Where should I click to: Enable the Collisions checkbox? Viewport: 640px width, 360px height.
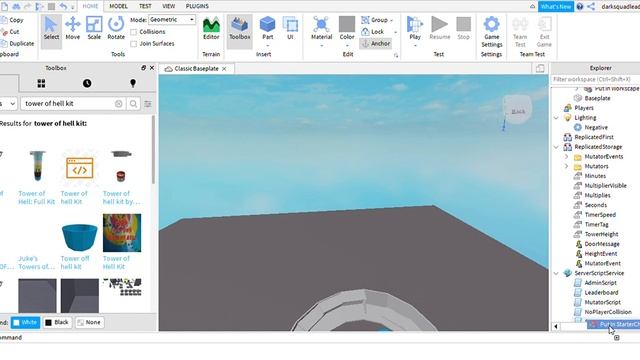(133, 32)
